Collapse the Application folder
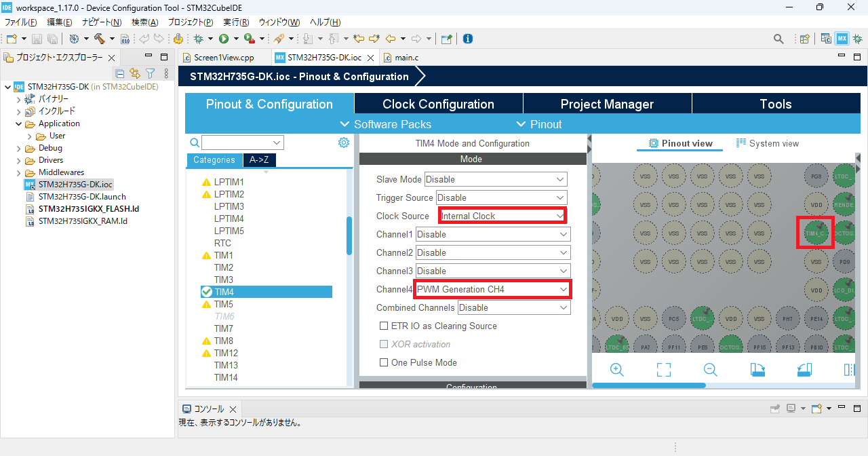868x456 pixels. coord(19,123)
